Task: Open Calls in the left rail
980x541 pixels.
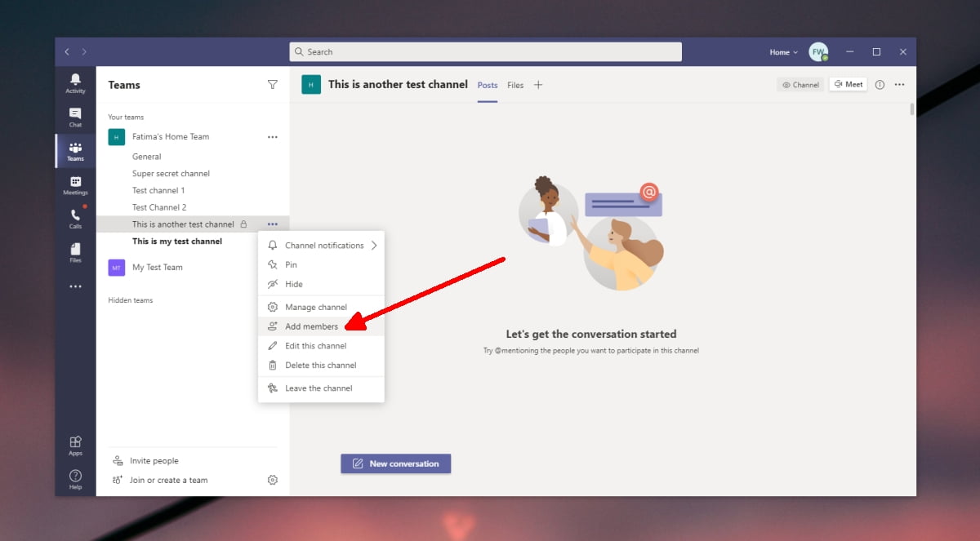Action: coord(75,220)
